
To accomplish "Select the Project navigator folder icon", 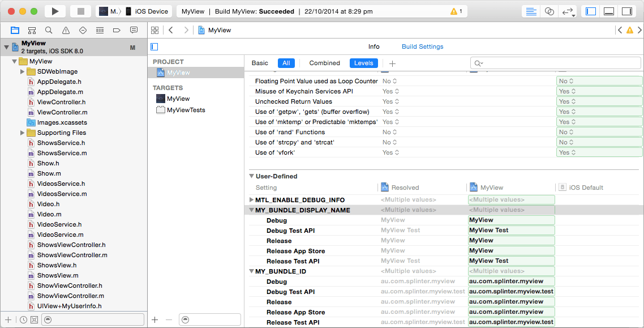I will point(15,30).
